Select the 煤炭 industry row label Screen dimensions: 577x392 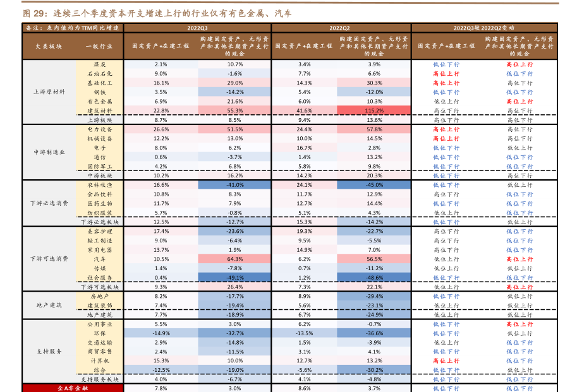click(x=99, y=64)
